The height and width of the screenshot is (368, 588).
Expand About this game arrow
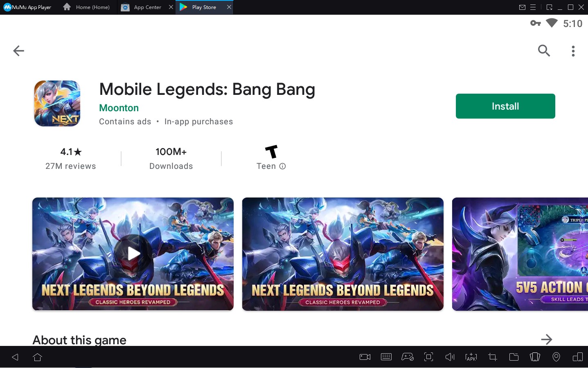point(547,339)
